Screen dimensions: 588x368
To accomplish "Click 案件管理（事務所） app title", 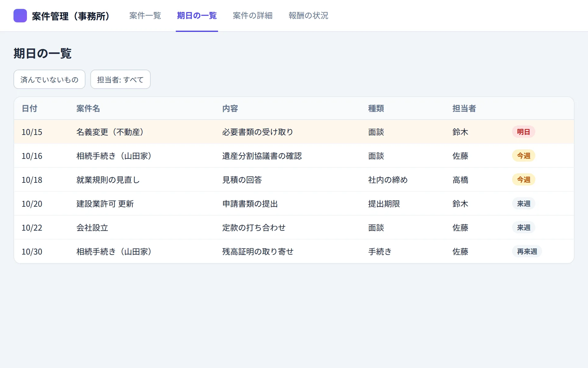I will click(x=70, y=16).
